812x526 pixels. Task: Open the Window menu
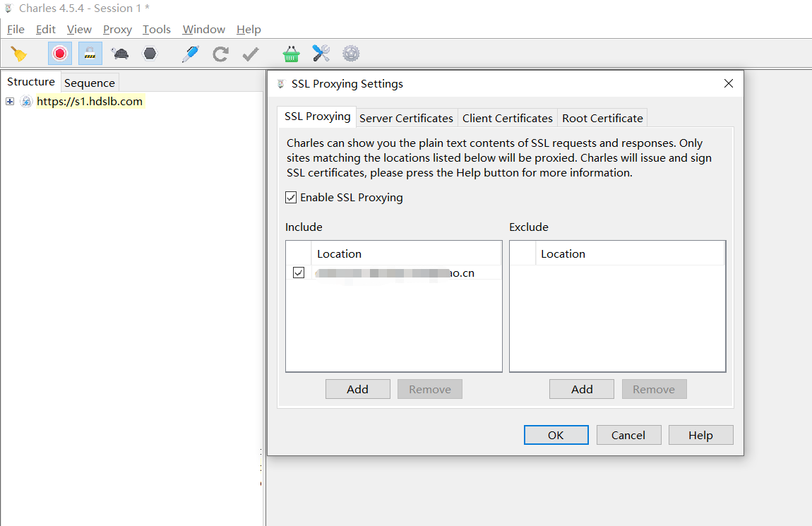(204, 30)
